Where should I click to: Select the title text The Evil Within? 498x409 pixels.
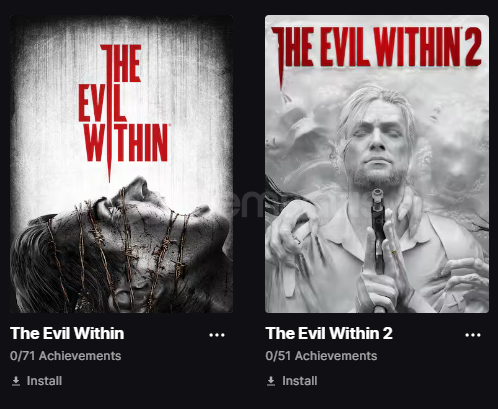tap(67, 333)
